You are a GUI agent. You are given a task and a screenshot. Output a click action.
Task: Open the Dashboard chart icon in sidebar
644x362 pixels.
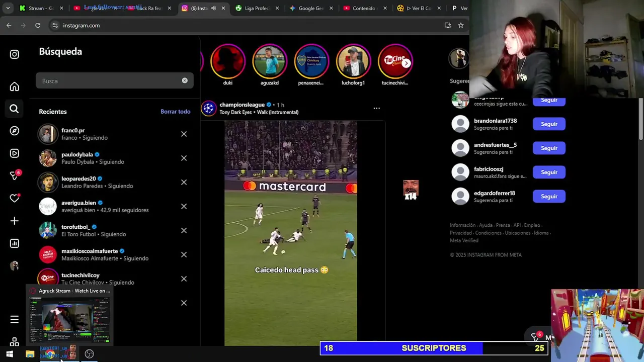[x=15, y=243]
